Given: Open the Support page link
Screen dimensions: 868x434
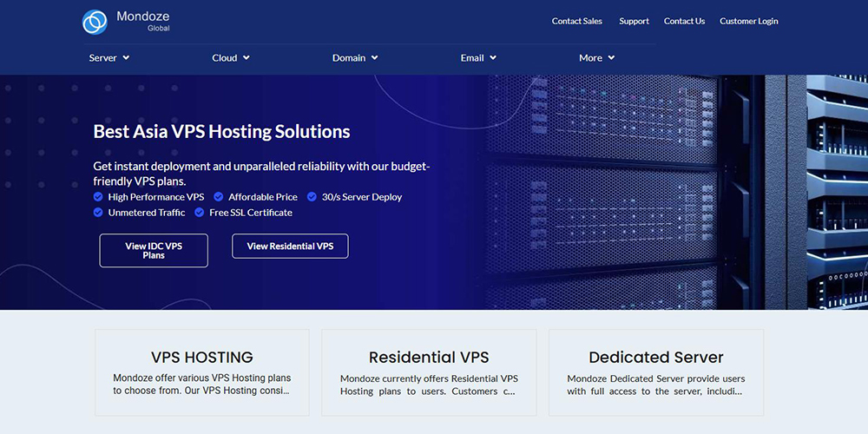Looking at the screenshot, I should point(634,21).
